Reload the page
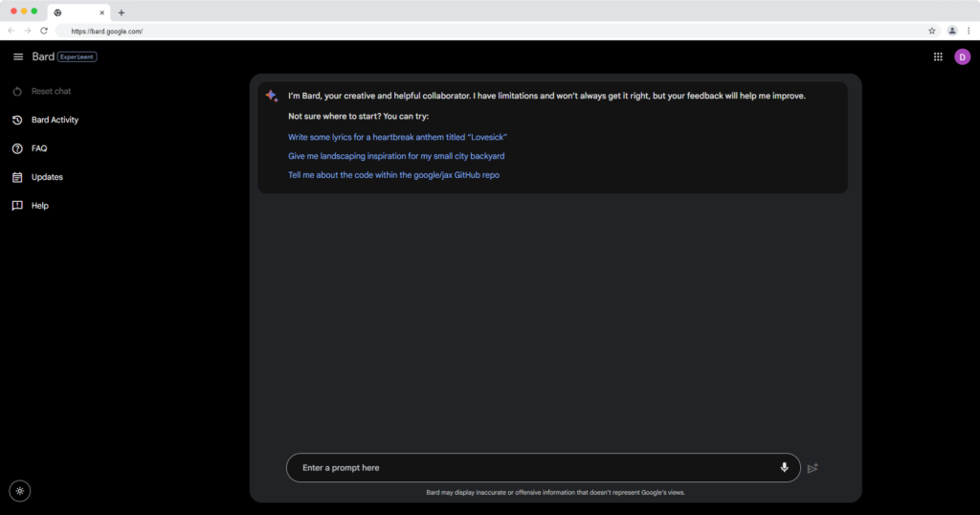The image size is (980, 515). 44,31
